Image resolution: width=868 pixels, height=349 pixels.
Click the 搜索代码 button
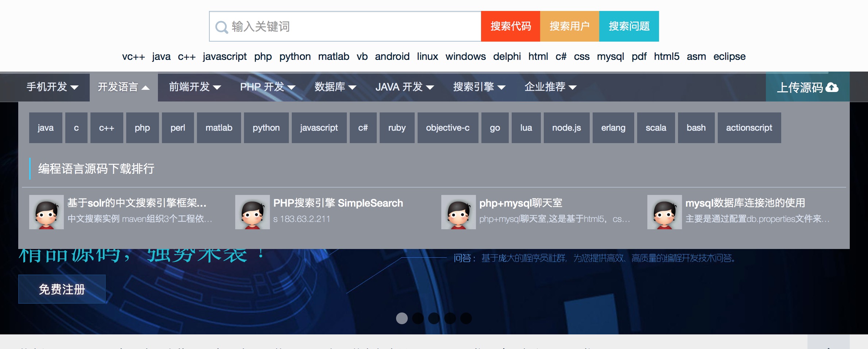point(511,26)
